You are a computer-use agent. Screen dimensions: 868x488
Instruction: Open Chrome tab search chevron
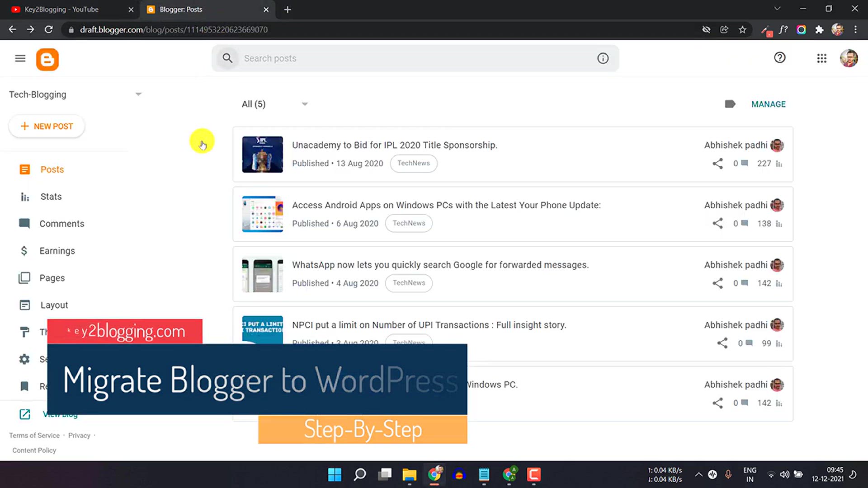777,9
